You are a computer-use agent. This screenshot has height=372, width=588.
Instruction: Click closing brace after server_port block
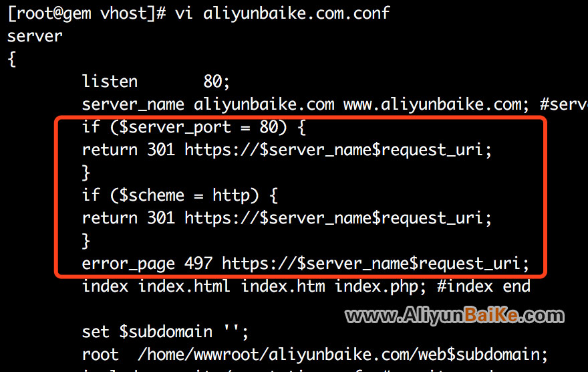(x=86, y=173)
